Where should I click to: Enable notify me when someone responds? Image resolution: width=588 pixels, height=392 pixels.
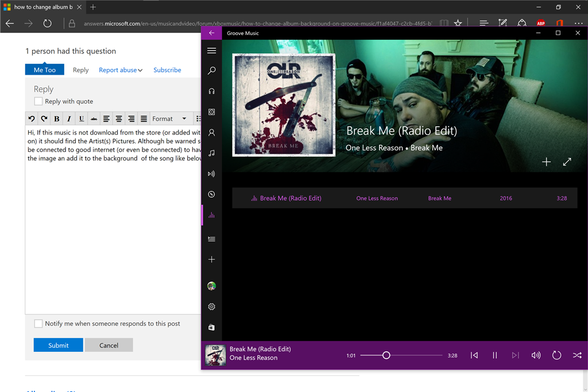pyautogui.click(x=38, y=323)
